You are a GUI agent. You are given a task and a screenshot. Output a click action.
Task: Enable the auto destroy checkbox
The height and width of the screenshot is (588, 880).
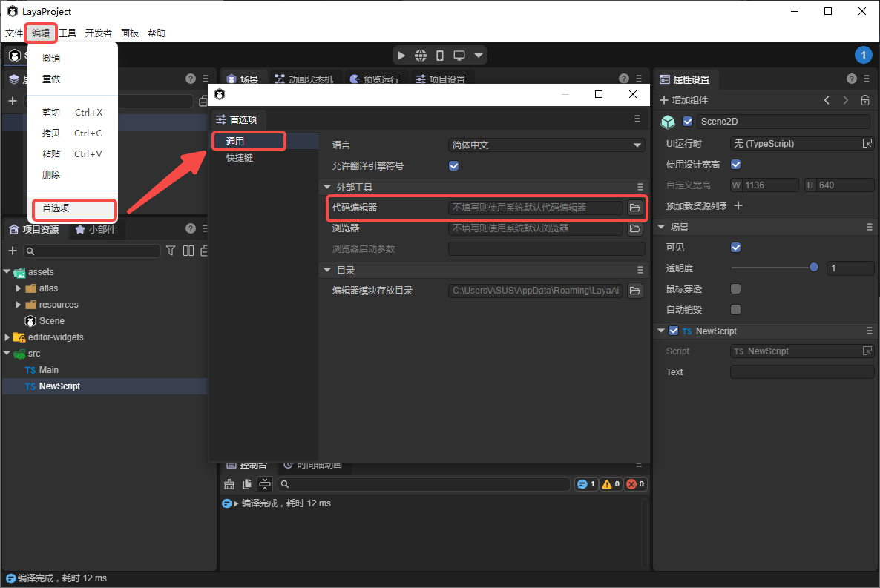coord(736,310)
